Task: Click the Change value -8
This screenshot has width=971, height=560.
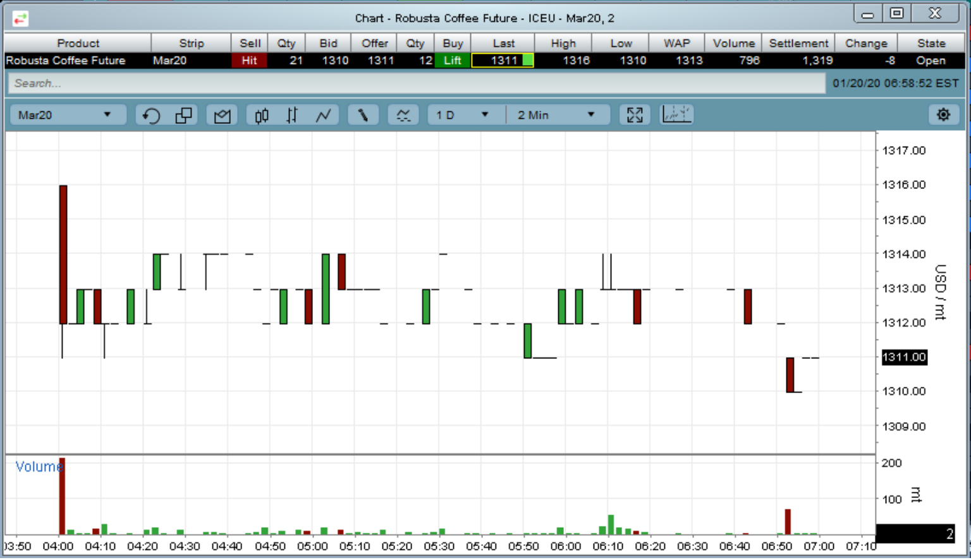Action: click(889, 61)
